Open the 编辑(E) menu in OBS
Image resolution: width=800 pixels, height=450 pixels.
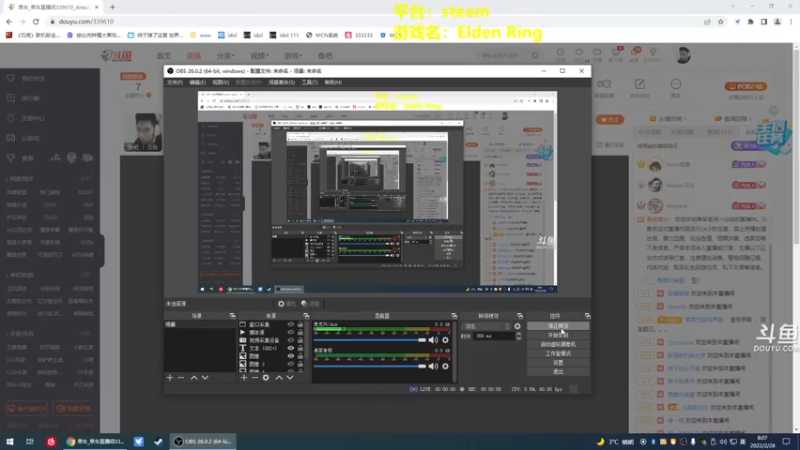197,82
